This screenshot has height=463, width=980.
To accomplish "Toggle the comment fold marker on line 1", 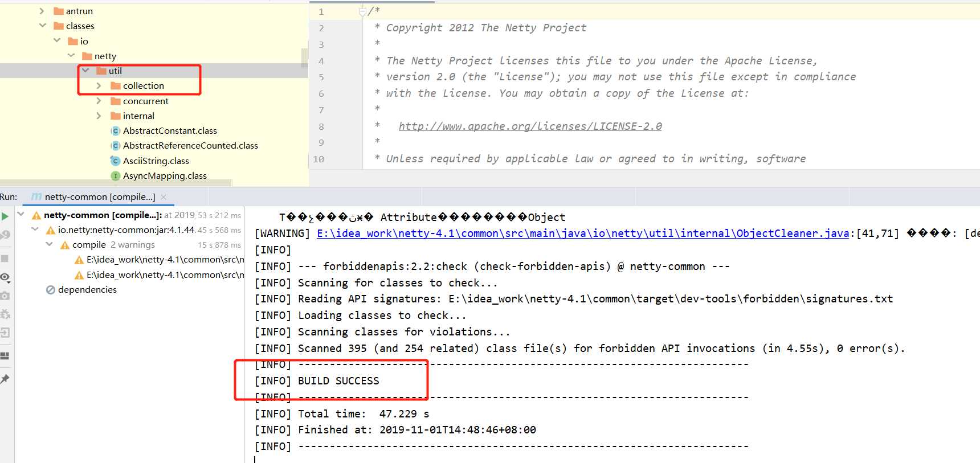I will coord(362,11).
